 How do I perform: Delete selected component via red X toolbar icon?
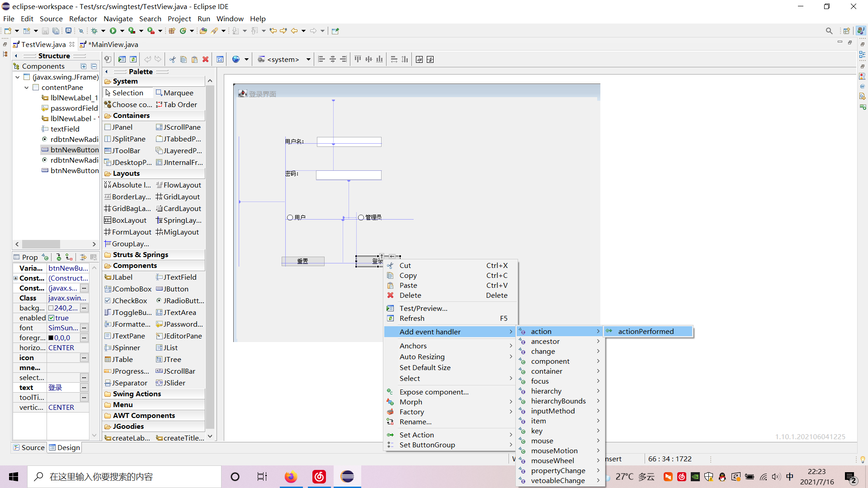pos(206,59)
